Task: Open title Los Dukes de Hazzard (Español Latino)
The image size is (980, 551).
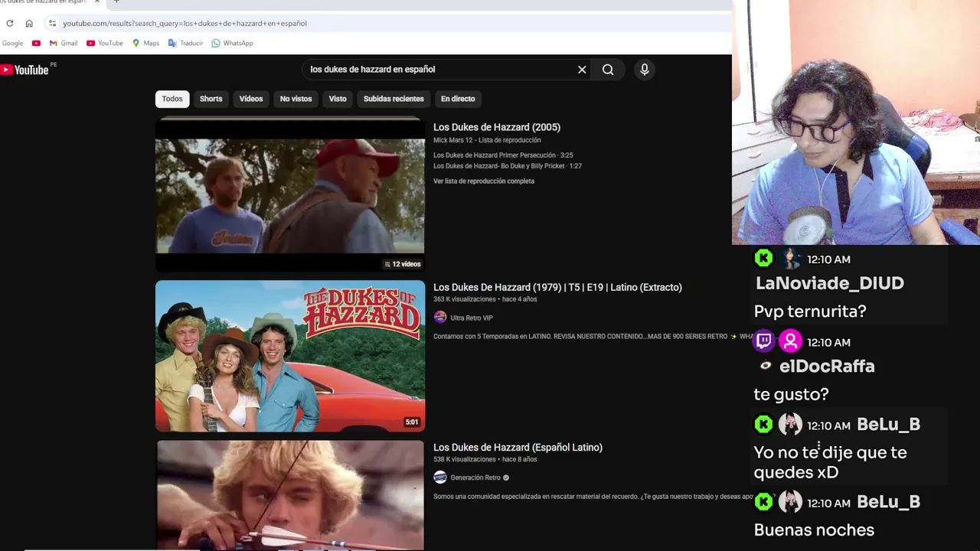Action: click(518, 447)
